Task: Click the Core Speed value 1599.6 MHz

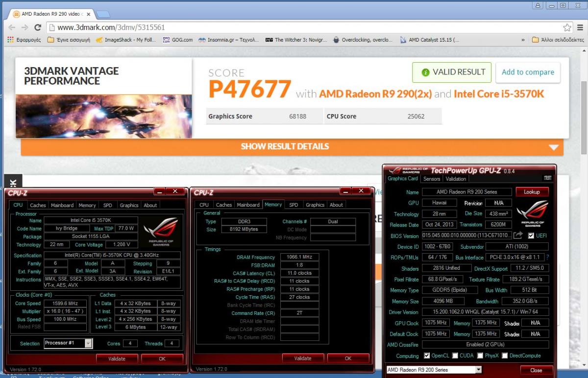Action: 66,304
